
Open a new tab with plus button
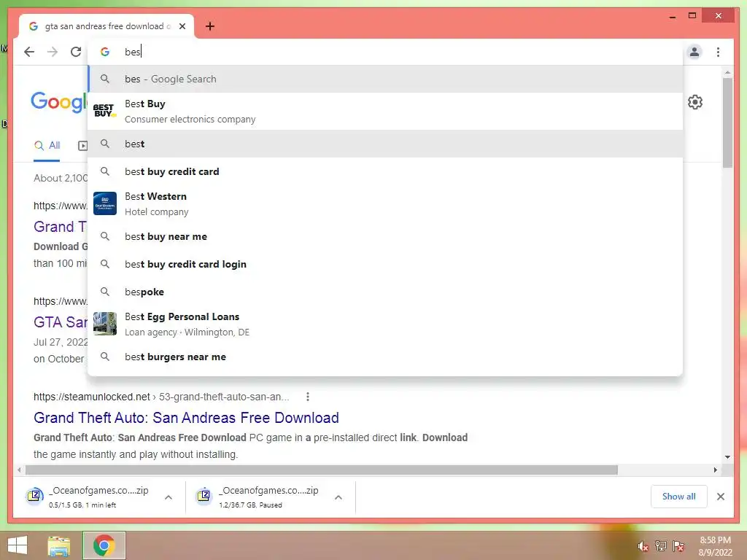(210, 26)
